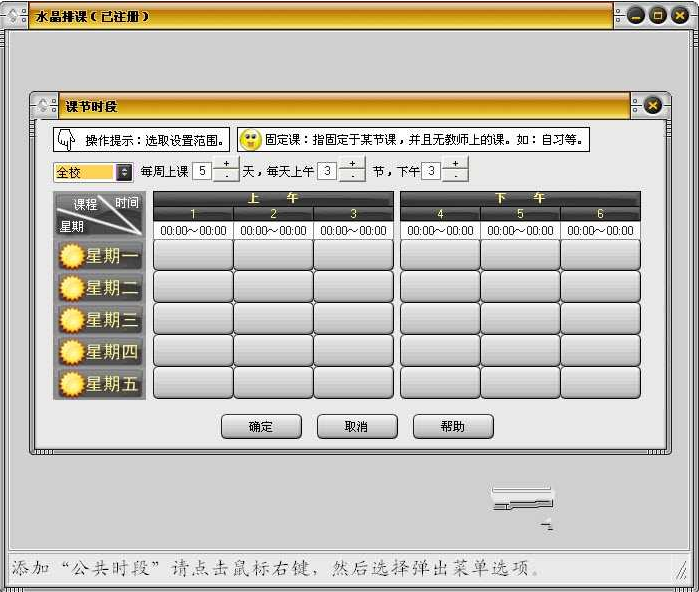The height and width of the screenshot is (592, 699).
Task: Click the pointing hand icon in 操作提示
Action: [66, 140]
